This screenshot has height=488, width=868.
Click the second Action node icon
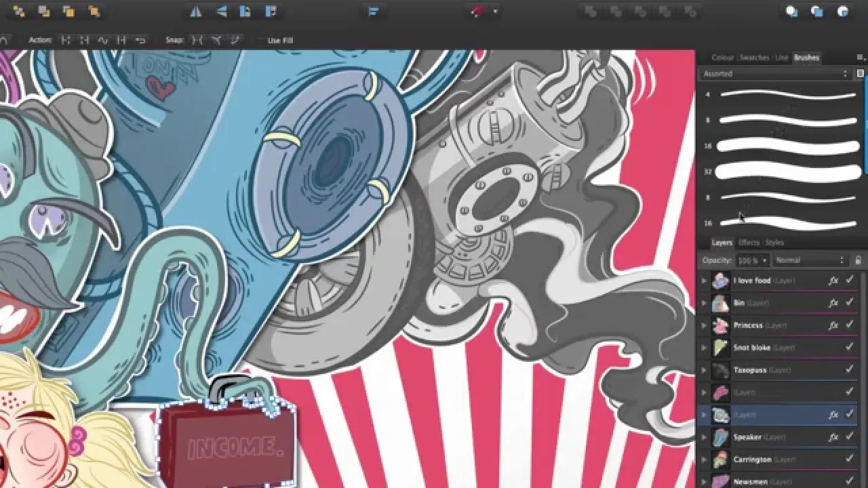(x=84, y=41)
